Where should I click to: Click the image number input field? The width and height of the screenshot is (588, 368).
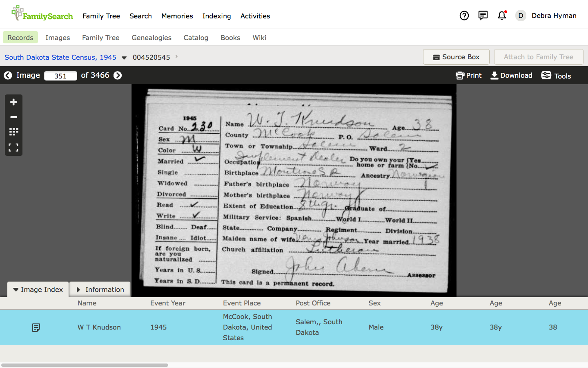pyautogui.click(x=60, y=76)
